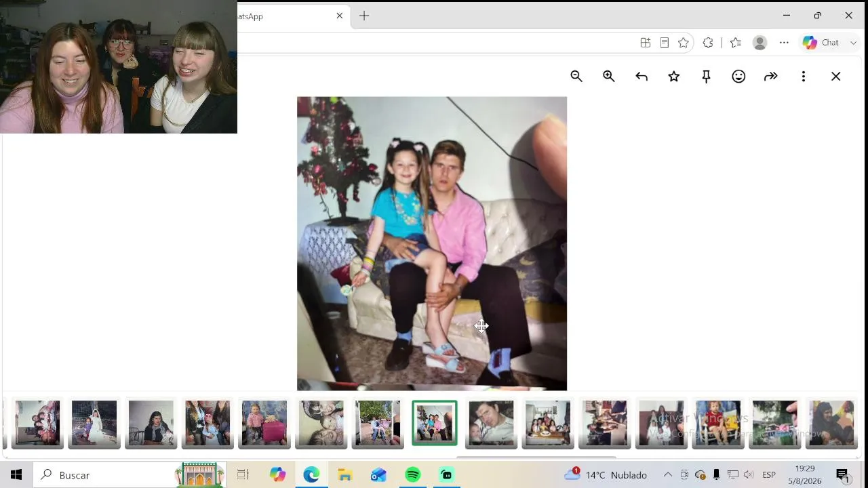This screenshot has width=868, height=488.
Task: Open Outlook from the taskbar
Action: pos(378,475)
